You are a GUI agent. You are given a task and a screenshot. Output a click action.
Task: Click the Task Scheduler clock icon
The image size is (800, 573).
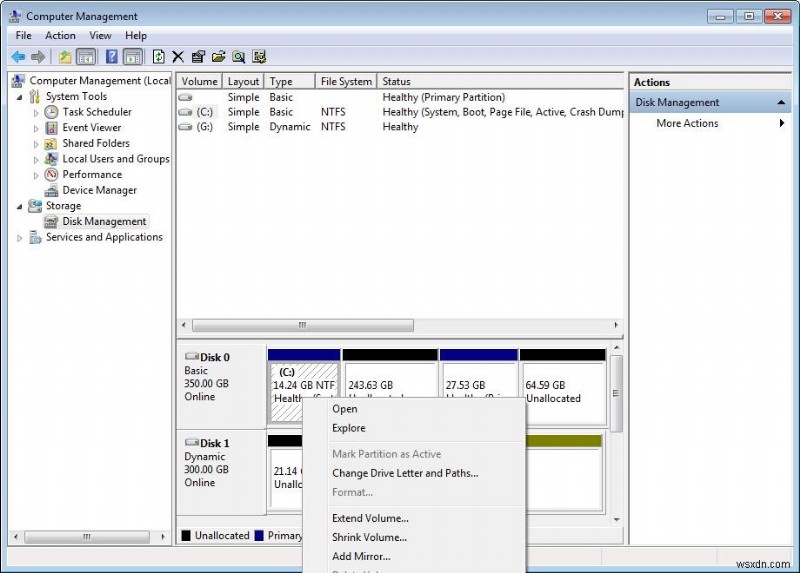point(52,112)
